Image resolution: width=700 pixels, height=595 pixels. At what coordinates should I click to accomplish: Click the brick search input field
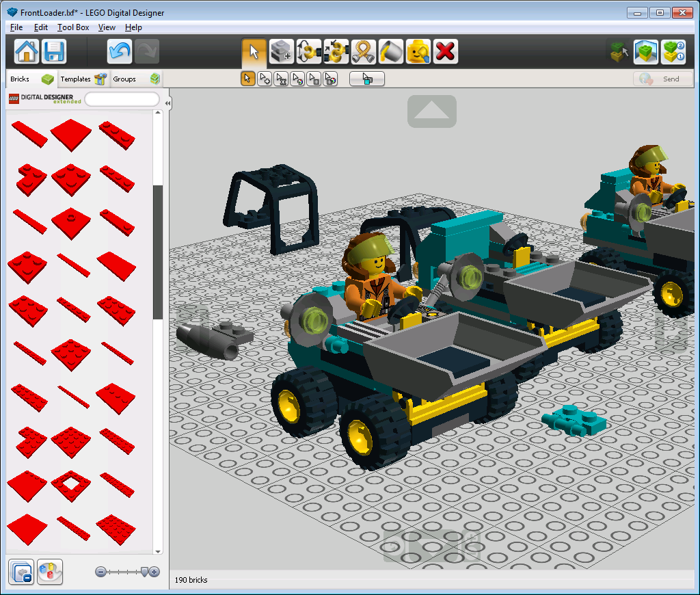[x=122, y=99]
